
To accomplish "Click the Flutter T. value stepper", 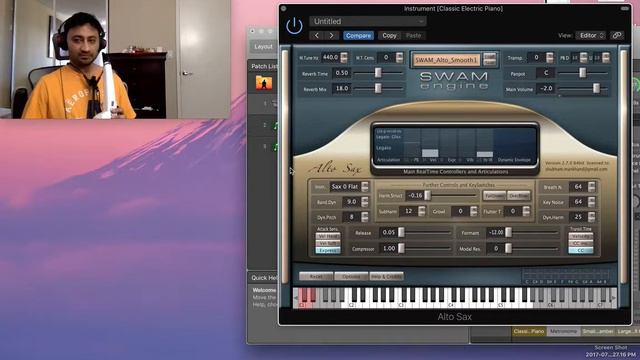I will tap(526, 211).
